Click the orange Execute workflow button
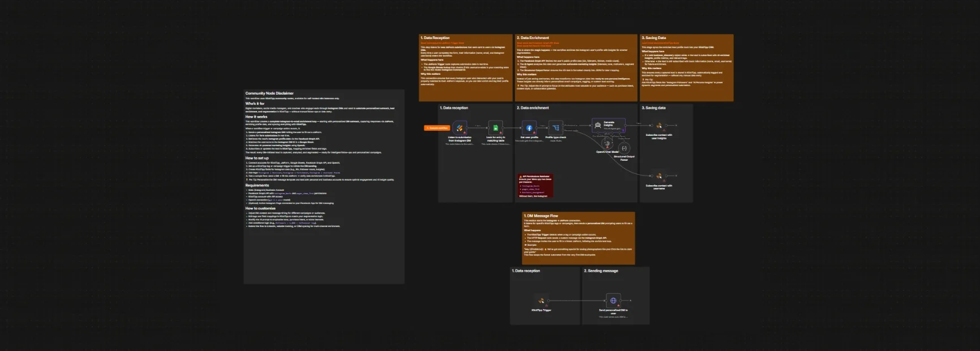 (437, 128)
